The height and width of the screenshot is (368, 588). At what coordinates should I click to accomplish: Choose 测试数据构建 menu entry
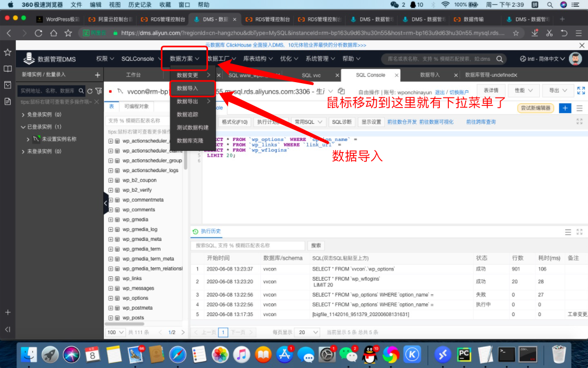(x=192, y=128)
